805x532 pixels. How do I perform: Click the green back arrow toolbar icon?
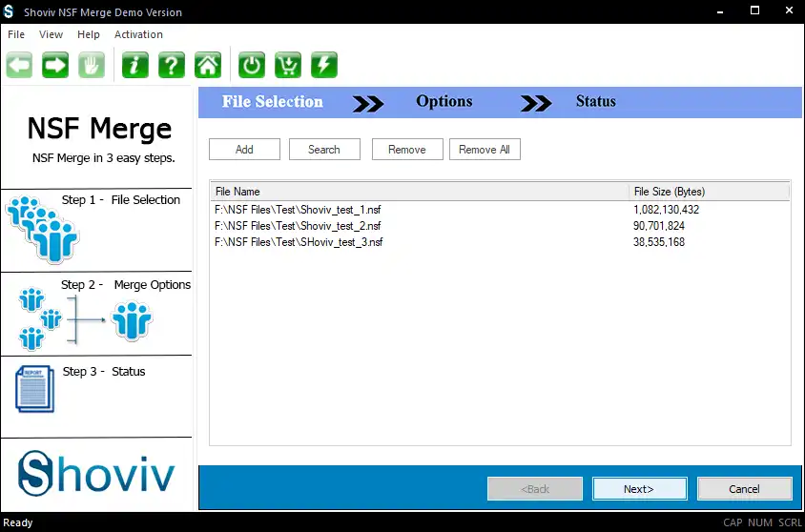click(x=19, y=65)
